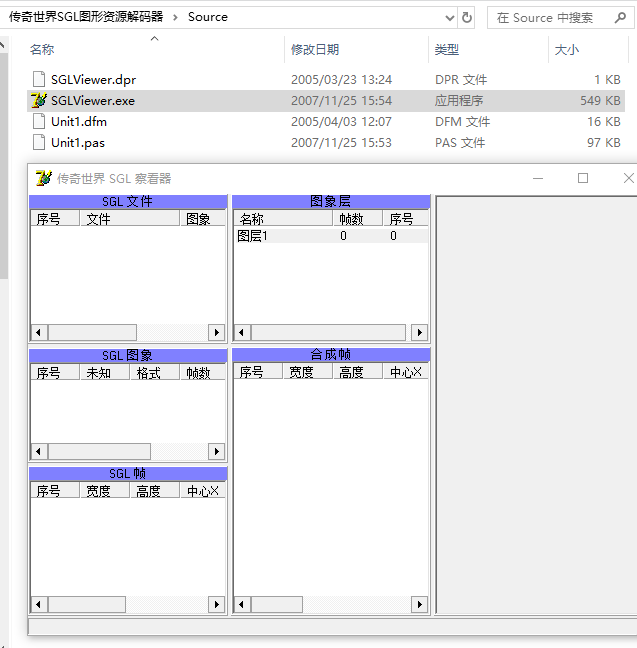Sort files by 修改日期 column header

(314, 49)
